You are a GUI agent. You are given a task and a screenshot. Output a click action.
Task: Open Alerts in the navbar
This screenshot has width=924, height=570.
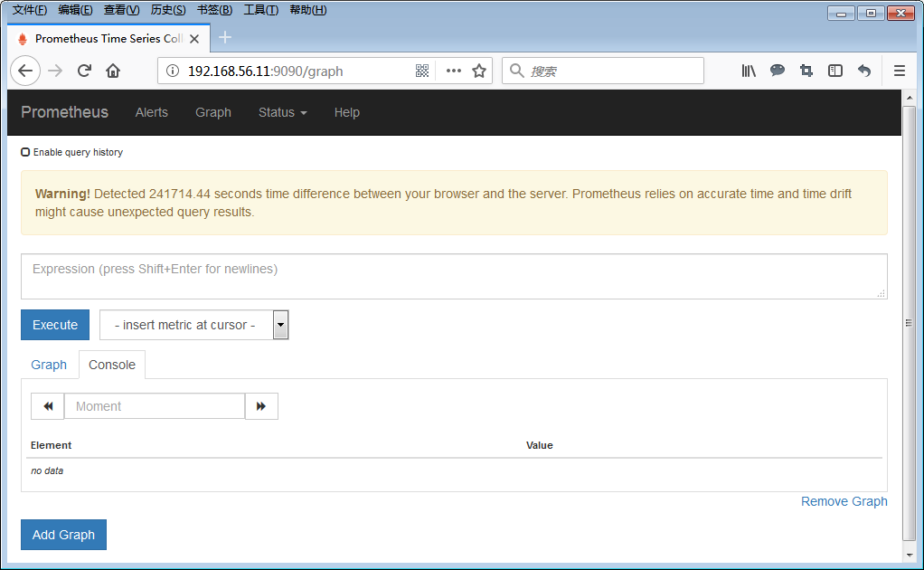[152, 112]
